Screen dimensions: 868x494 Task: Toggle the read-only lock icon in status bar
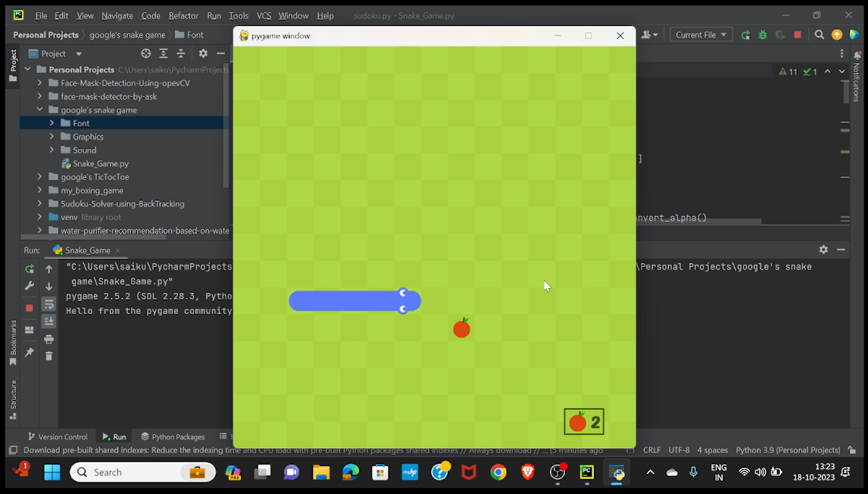tap(852, 450)
